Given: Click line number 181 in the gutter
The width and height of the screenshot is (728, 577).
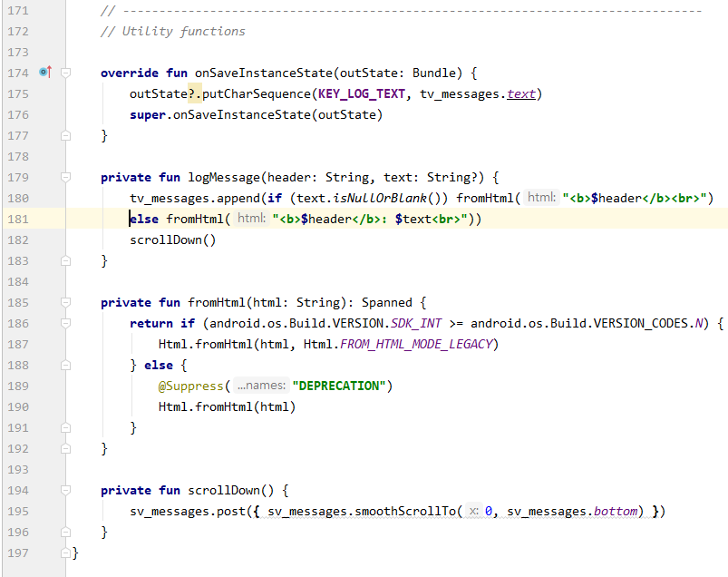Looking at the screenshot, I should [x=17, y=219].
